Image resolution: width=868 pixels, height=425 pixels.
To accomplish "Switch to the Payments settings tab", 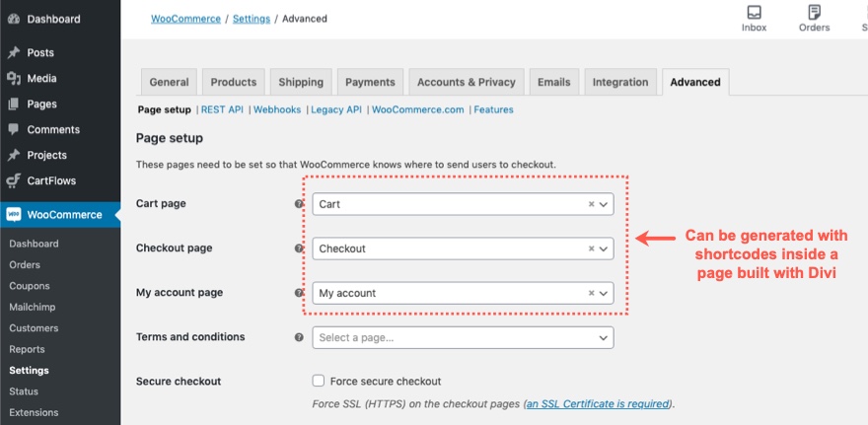I will point(371,82).
